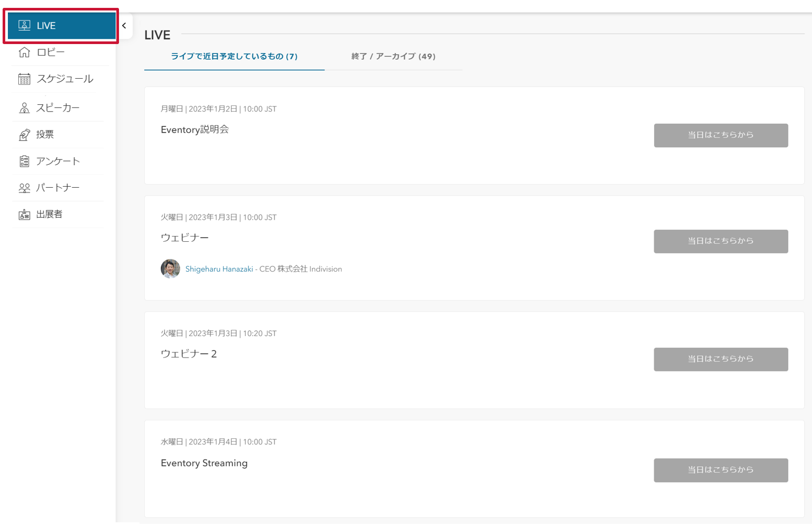This screenshot has height=527, width=812.
Task: Select the スケジュール menu label
Action: pyautogui.click(x=65, y=79)
